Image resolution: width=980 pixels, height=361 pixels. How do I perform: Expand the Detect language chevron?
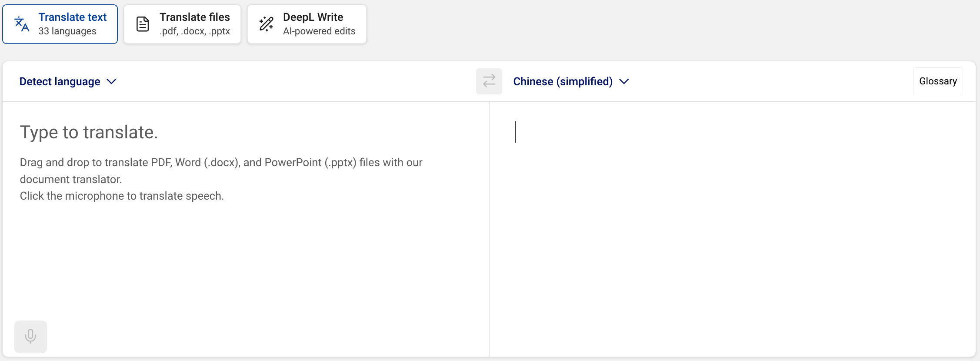click(x=111, y=82)
